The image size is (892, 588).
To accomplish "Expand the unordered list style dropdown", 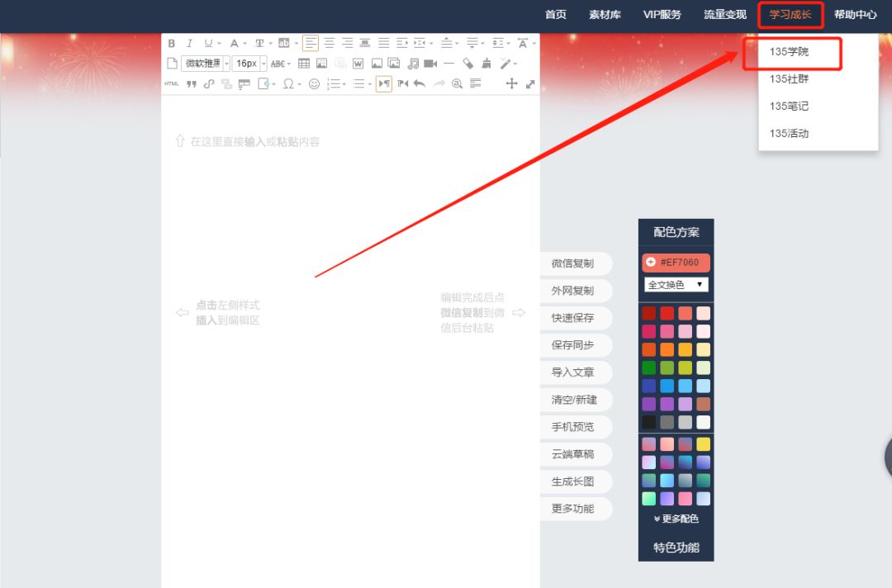I will 370,85.
